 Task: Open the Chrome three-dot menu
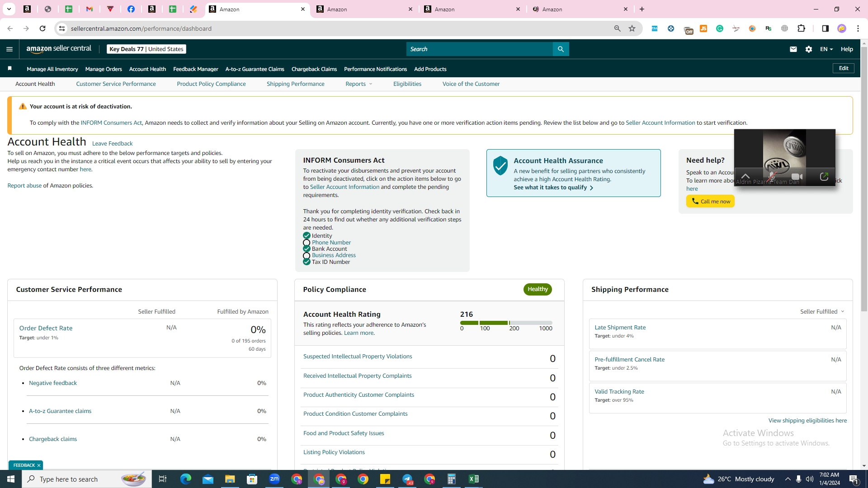click(858, 28)
